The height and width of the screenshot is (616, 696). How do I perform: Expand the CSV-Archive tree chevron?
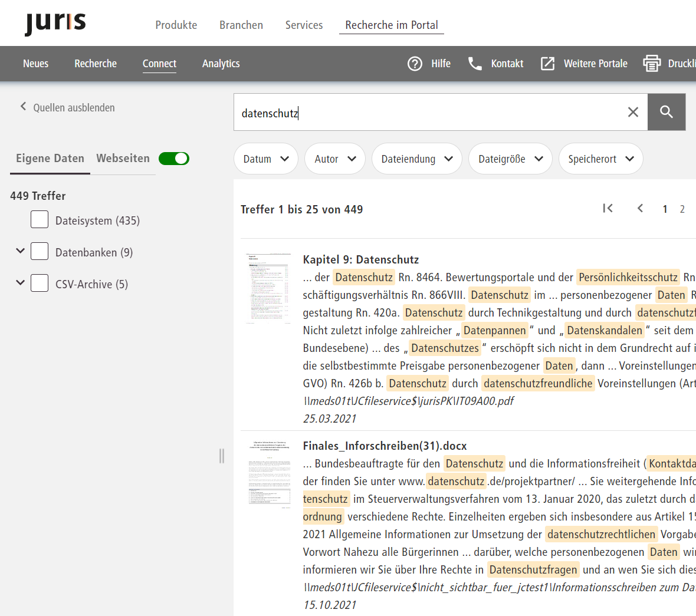point(21,282)
